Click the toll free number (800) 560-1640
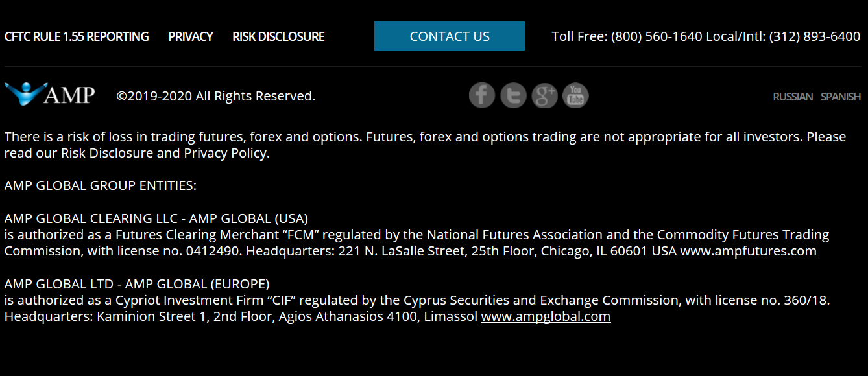This screenshot has height=376, width=868. tap(657, 36)
